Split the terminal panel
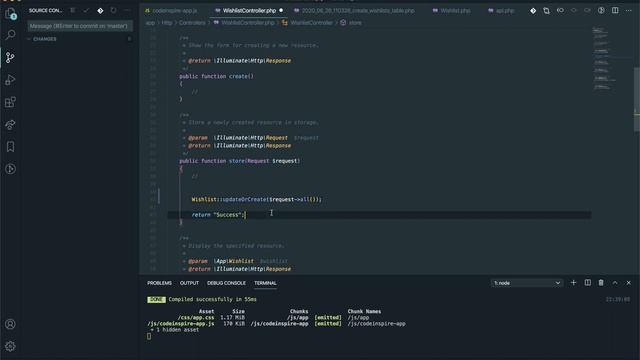The width and height of the screenshot is (640, 360). [x=588, y=282]
